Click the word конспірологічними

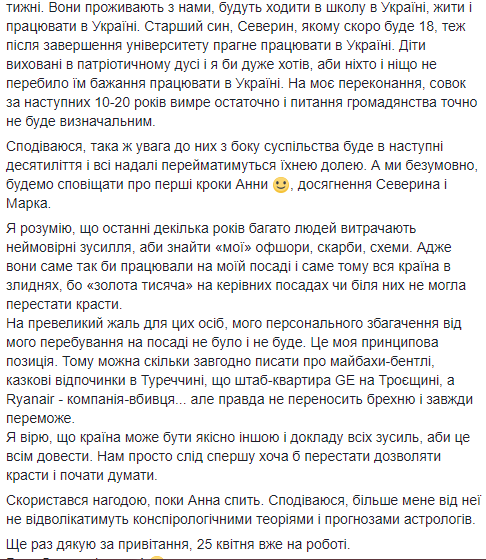click(x=193, y=520)
